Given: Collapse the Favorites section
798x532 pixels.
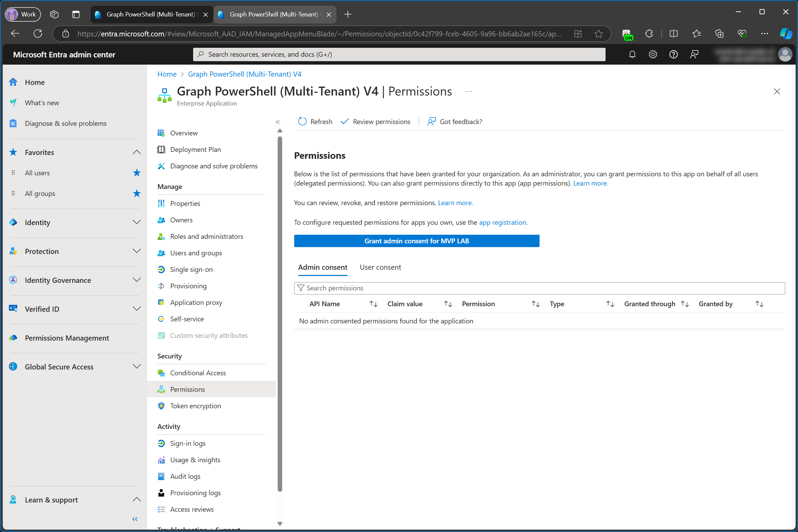Looking at the screenshot, I should pyautogui.click(x=137, y=152).
